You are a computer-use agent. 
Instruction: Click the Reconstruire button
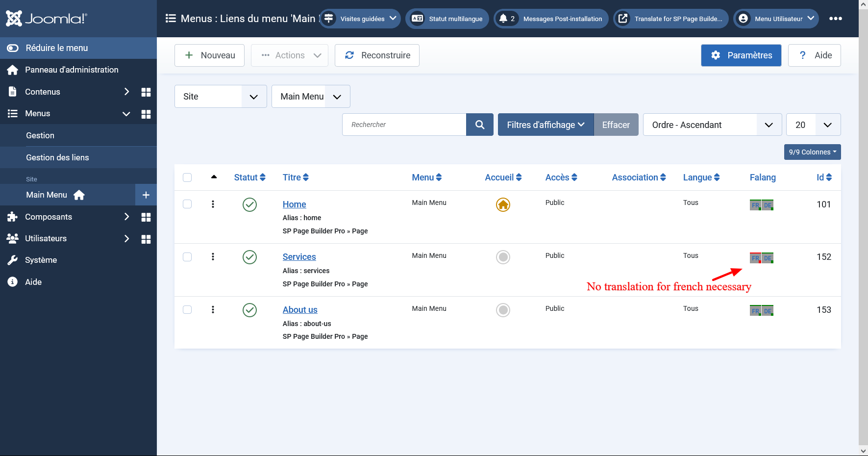pyautogui.click(x=377, y=55)
